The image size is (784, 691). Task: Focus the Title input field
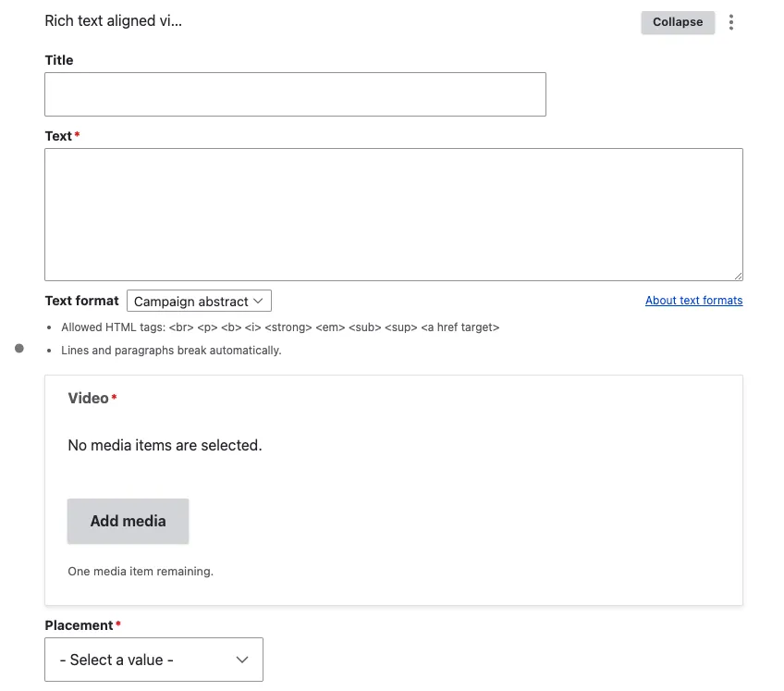295,94
